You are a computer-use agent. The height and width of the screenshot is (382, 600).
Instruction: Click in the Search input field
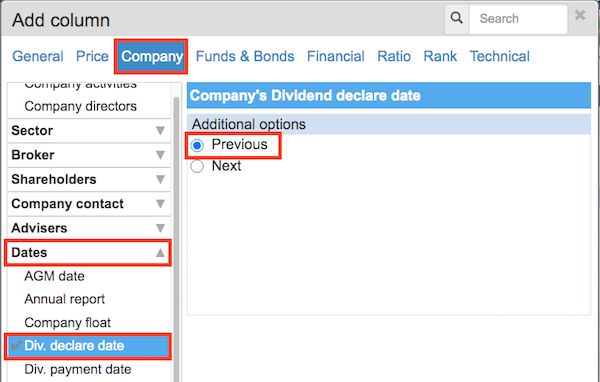(x=518, y=19)
